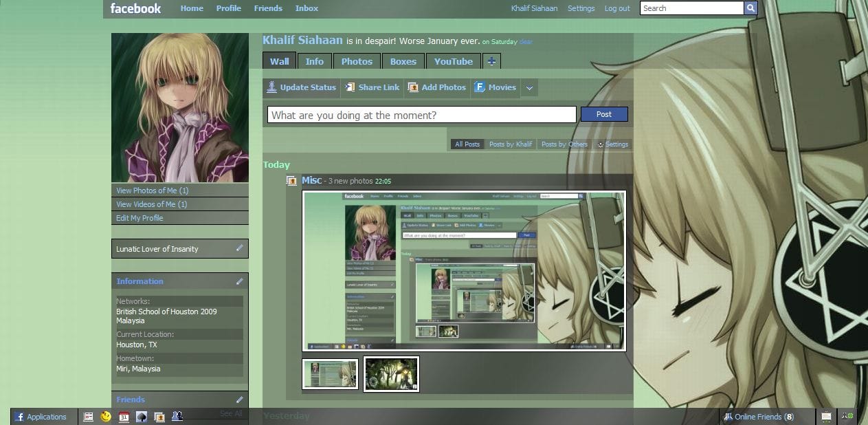Click the Friends box heading

tap(131, 399)
